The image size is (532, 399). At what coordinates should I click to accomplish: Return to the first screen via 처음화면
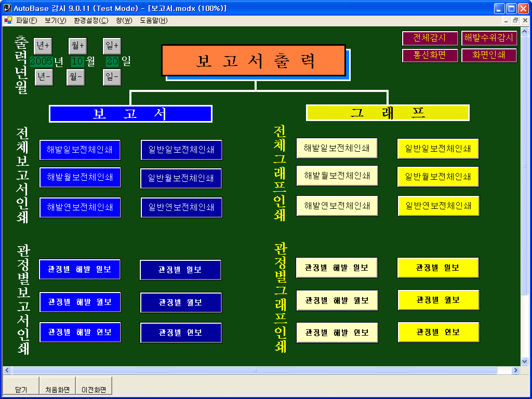pos(57,389)
